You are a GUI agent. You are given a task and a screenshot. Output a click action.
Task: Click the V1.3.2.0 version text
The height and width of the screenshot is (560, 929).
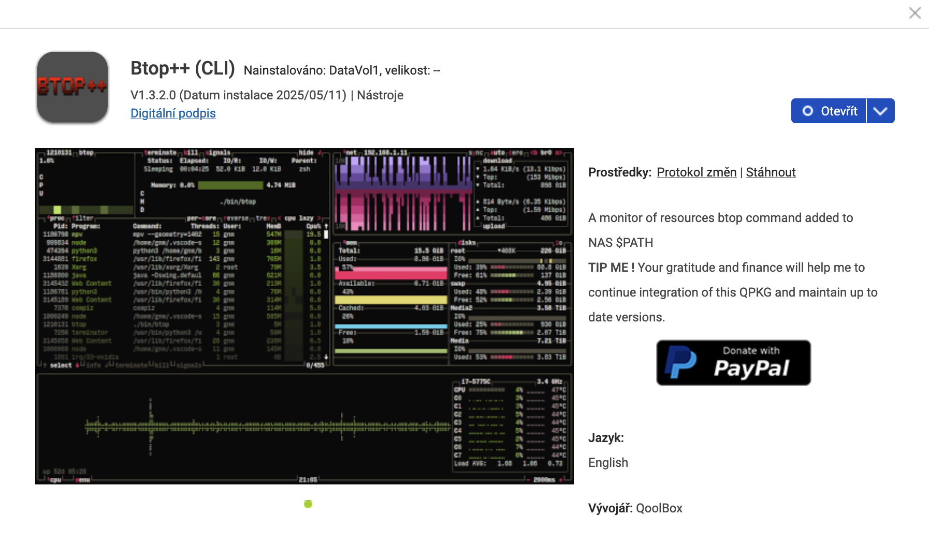click(x=153, y=95)
